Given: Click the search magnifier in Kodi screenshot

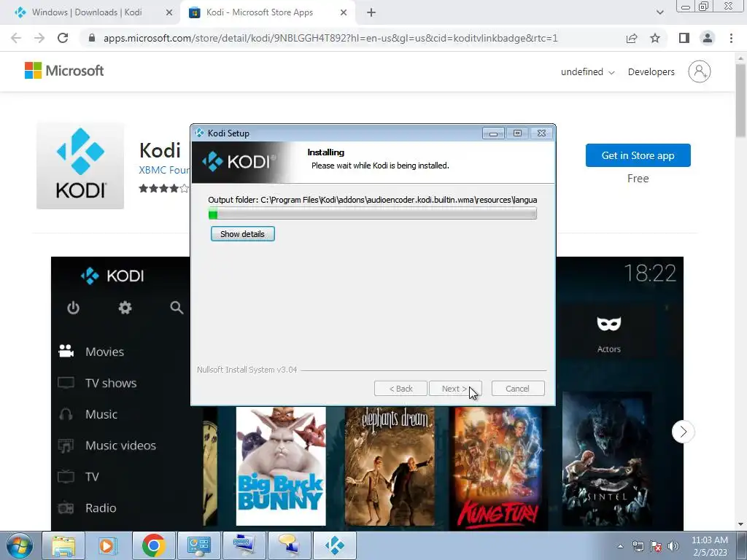Looking at the screenshot, I should (x=177, y=308).
